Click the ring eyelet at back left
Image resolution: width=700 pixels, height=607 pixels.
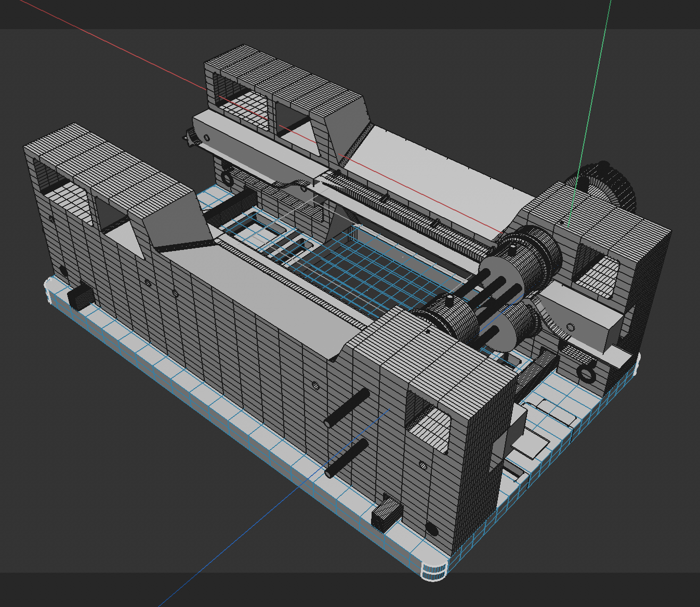pos(227,178)
